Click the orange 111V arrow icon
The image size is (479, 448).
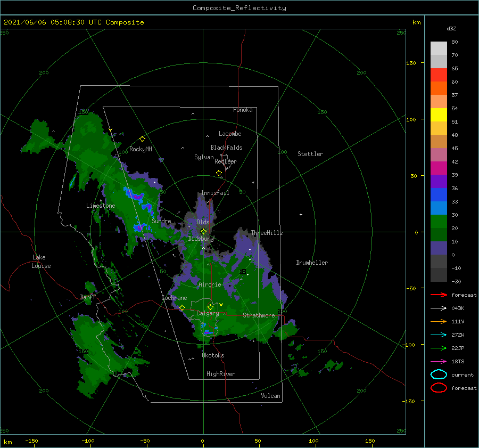click(439, 321)
